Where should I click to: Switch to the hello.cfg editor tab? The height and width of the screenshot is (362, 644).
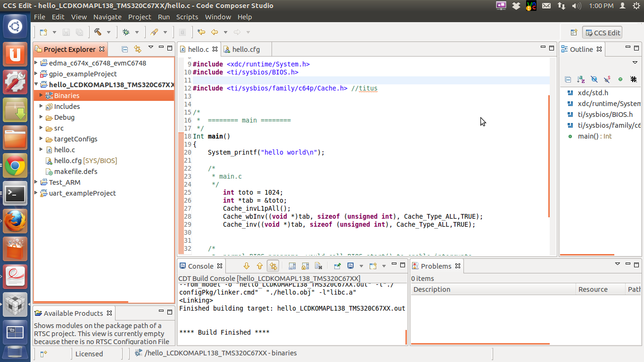click(x=246, y=49)
